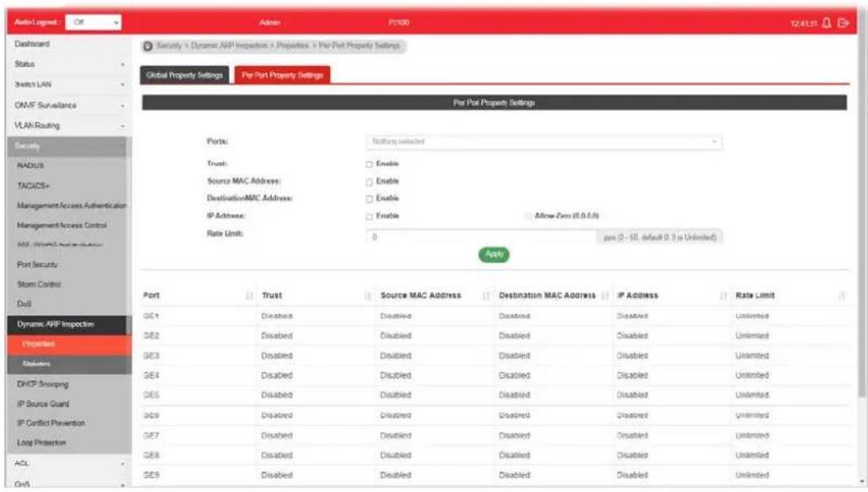This screenshot has height=492, width=868.
Task: Select Dynamic ARP Inspection sidebar item
Action: click(67, 324)
